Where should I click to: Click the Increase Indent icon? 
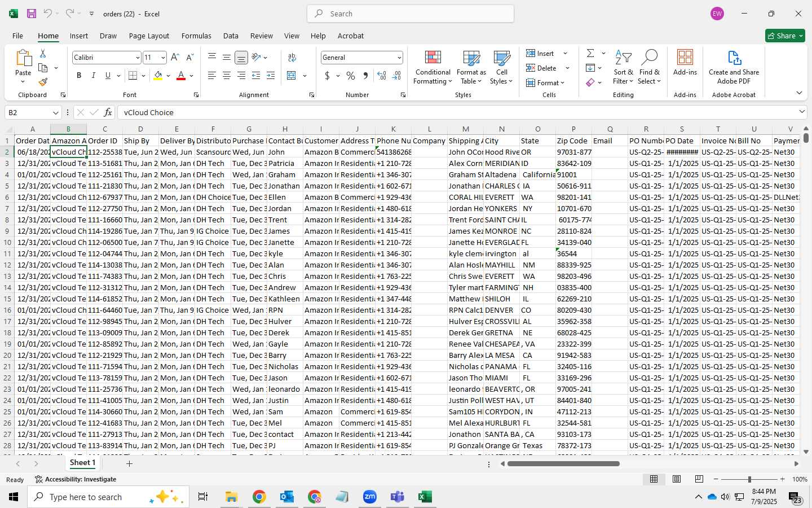point(271,76)
